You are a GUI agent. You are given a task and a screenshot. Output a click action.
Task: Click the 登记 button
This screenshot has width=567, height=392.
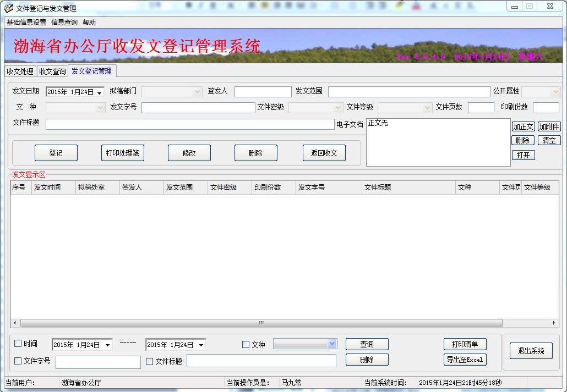pos(56,153)
